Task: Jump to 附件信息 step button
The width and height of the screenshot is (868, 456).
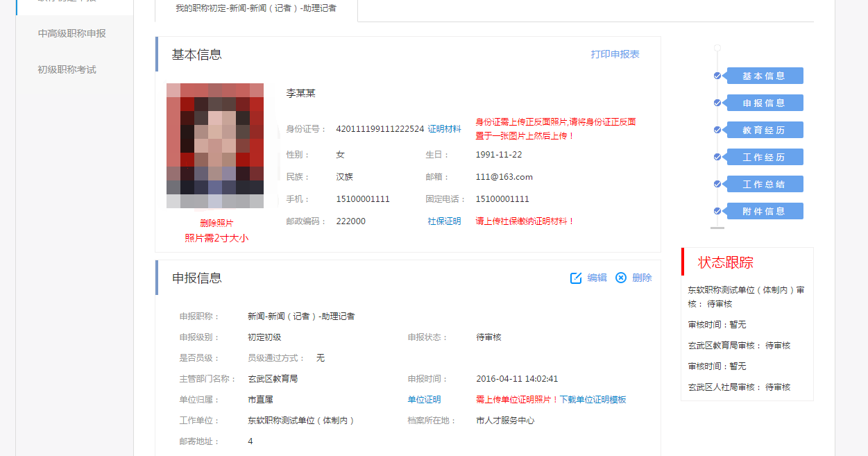Action: pyautogui.click(x=764, y=211)
